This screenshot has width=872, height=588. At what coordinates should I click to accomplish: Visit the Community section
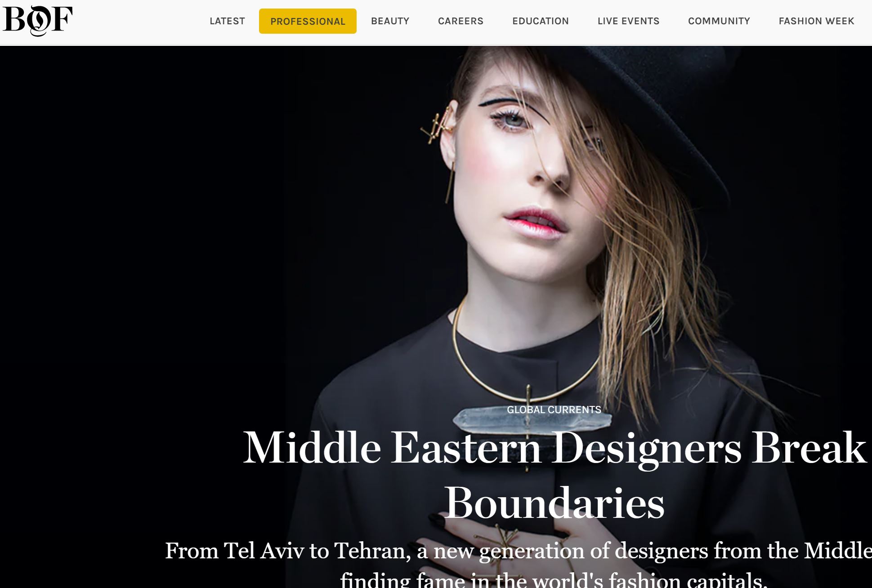point(719,21)
